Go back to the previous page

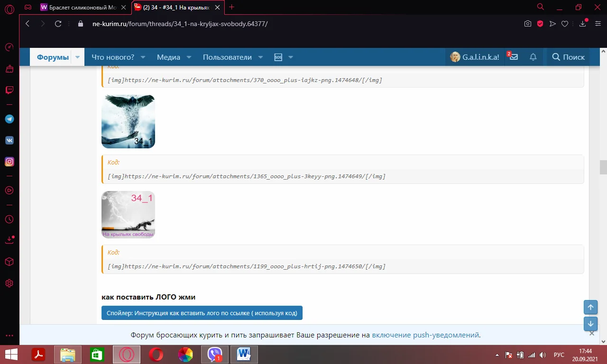tap(28, 24)
